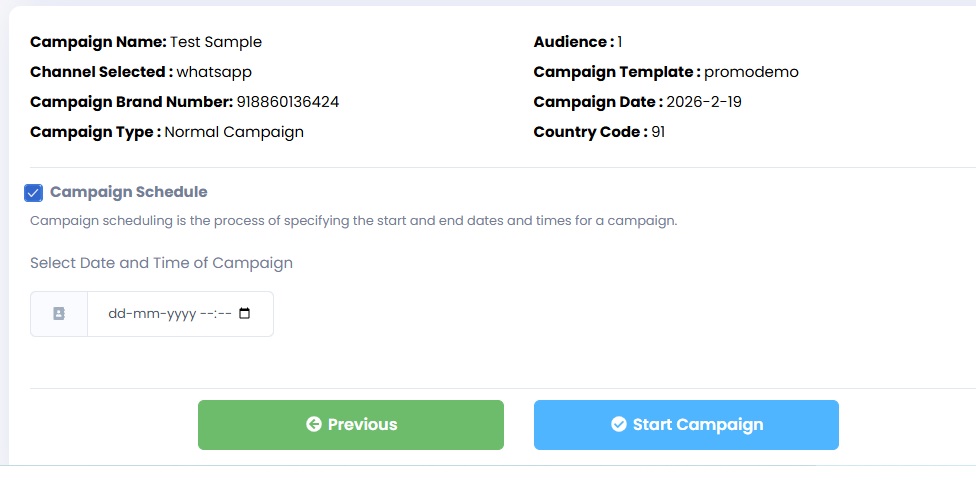Click the Country Code value 91
This screenshot has width=978, height=486.
coord(658,132)
